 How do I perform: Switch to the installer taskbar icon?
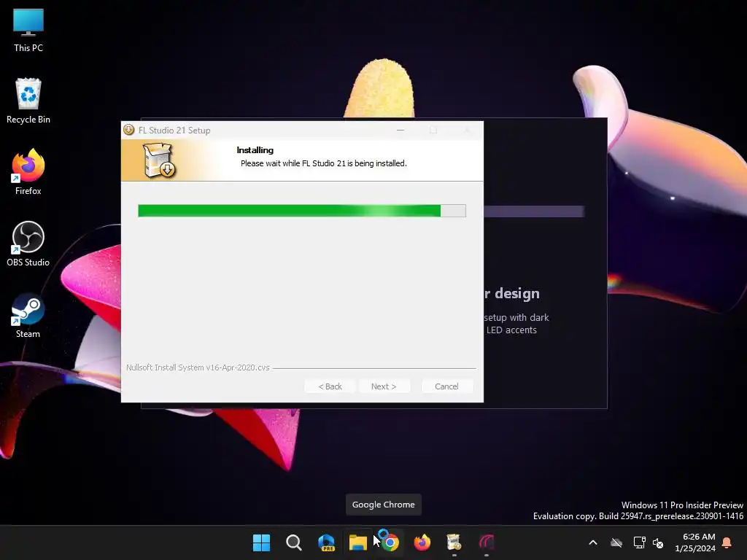click(x=454, y=542)
